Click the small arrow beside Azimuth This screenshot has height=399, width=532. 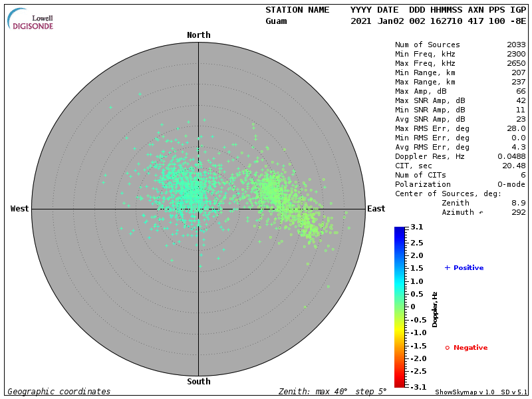tap(481, 213)
